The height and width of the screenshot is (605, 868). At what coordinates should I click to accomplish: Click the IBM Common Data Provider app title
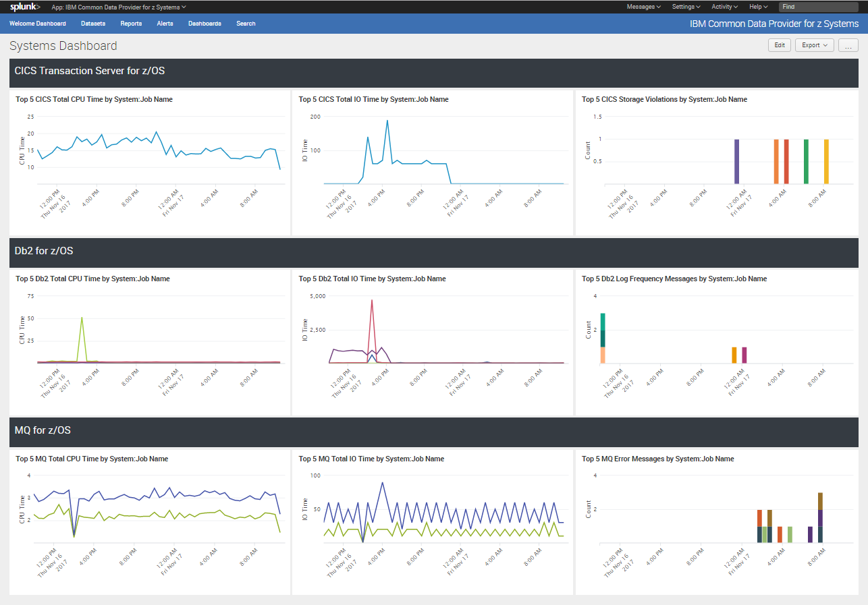tap(774, 24)
